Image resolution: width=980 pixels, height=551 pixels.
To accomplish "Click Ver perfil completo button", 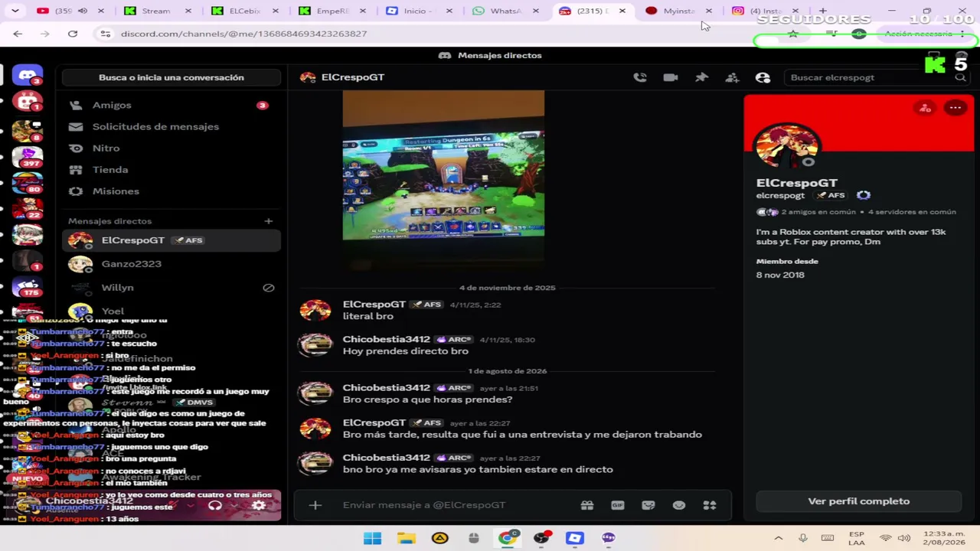I will 858,501.
